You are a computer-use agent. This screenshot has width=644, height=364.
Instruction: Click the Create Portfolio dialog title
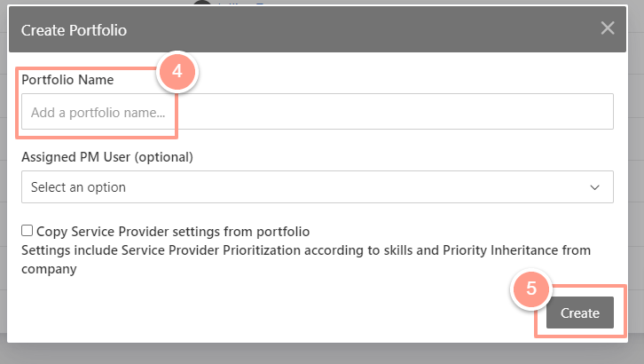click(74, 30)
